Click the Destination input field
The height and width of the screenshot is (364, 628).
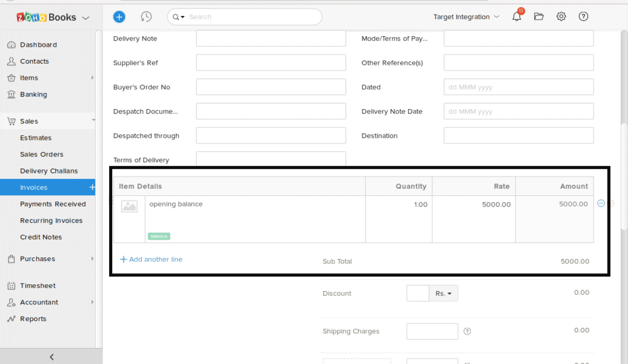coord(519,135)
